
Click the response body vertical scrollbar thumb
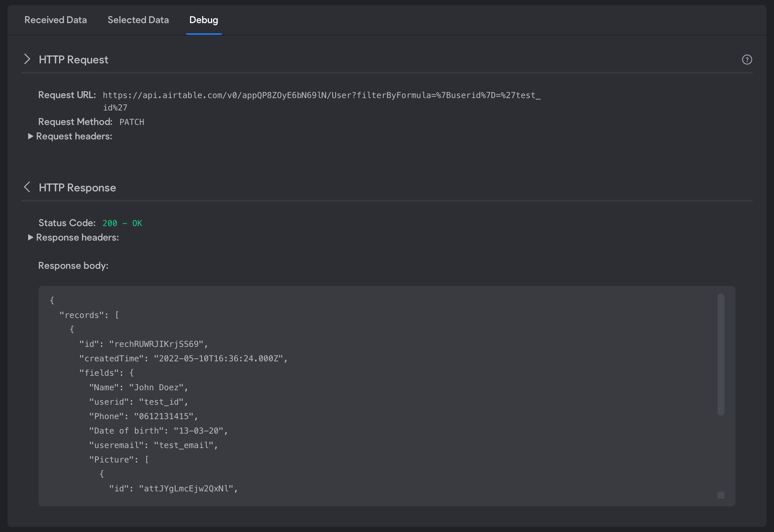pyautogui.click(x=721, y=354)
